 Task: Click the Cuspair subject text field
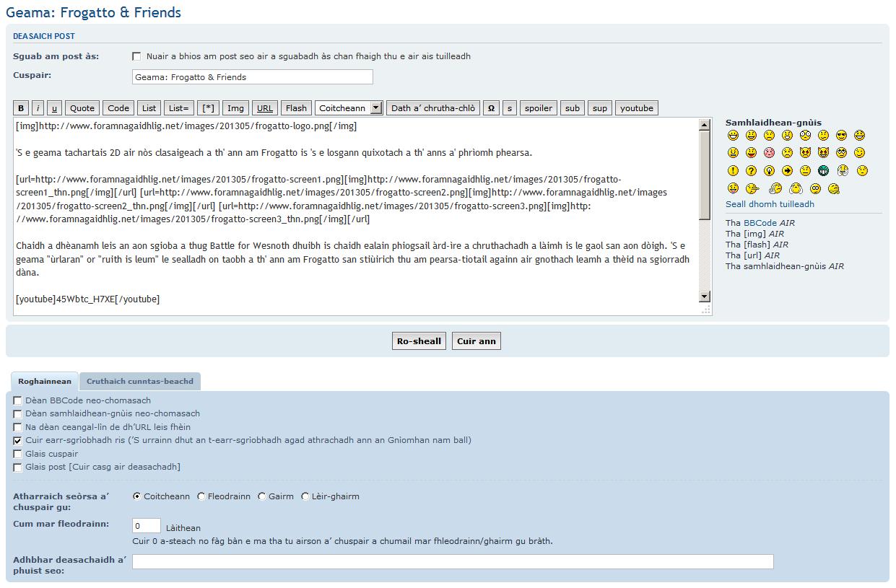(x=253, y=77)
